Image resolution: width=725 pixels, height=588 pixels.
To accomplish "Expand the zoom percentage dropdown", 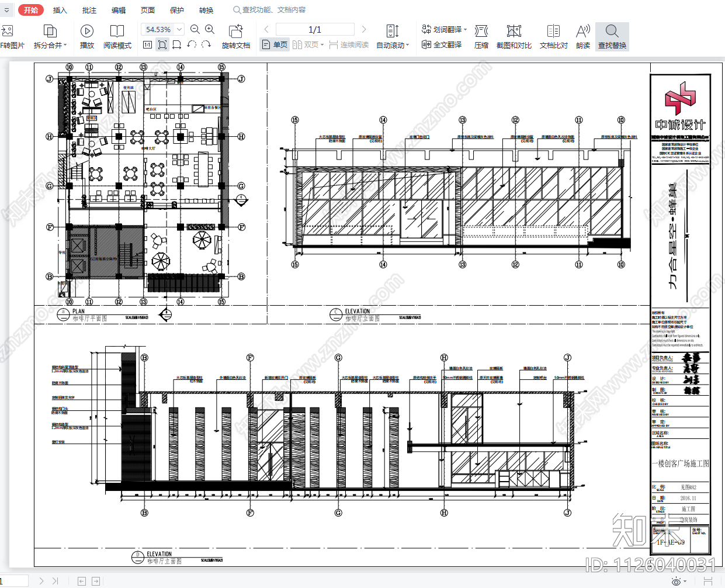I will [180, 29].
